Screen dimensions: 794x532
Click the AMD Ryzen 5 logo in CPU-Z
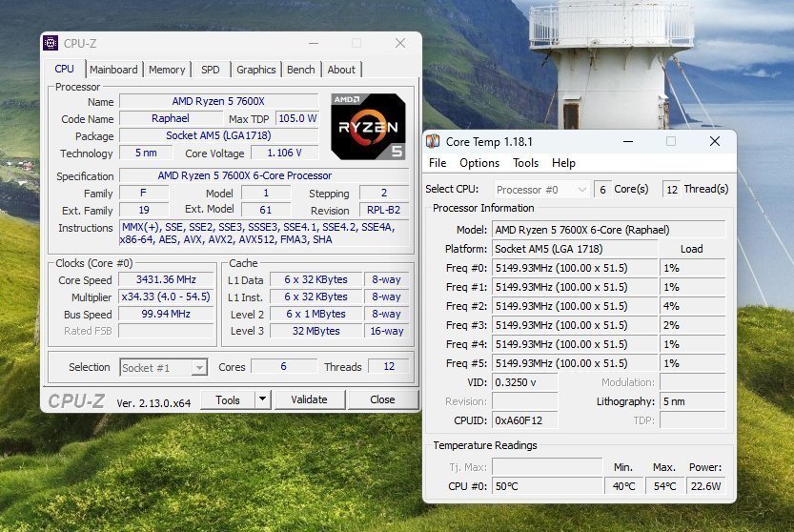coord(368,127)
